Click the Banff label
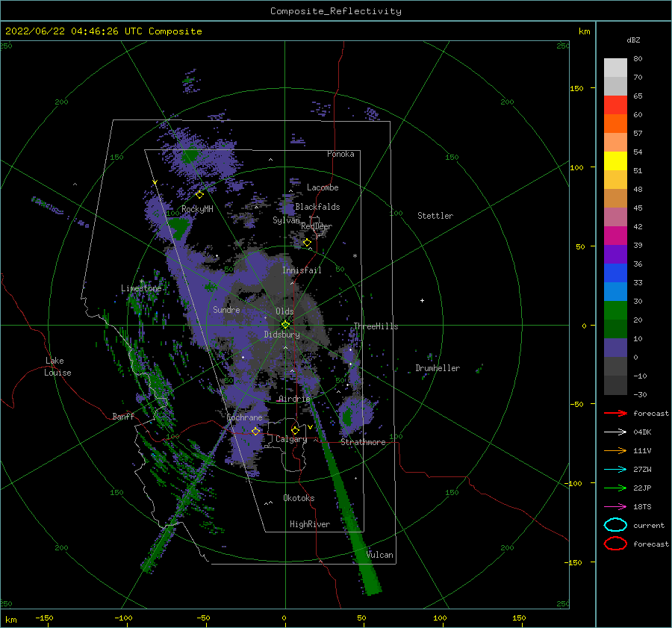The width and height of the screenshot is (672, 628). tap(123, 416)
